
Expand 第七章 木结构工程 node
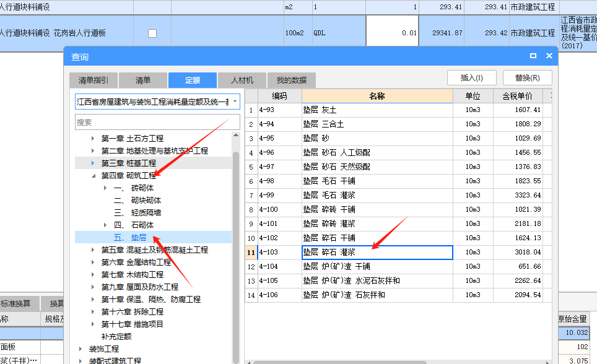tap(92, 274)
